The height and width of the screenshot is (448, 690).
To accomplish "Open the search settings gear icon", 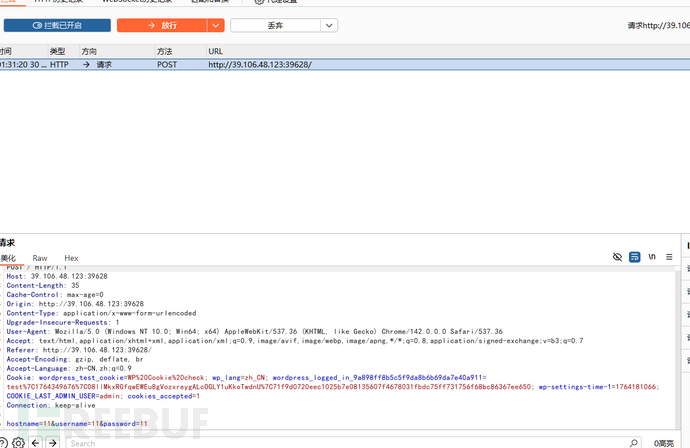I will tap(18, 442).
